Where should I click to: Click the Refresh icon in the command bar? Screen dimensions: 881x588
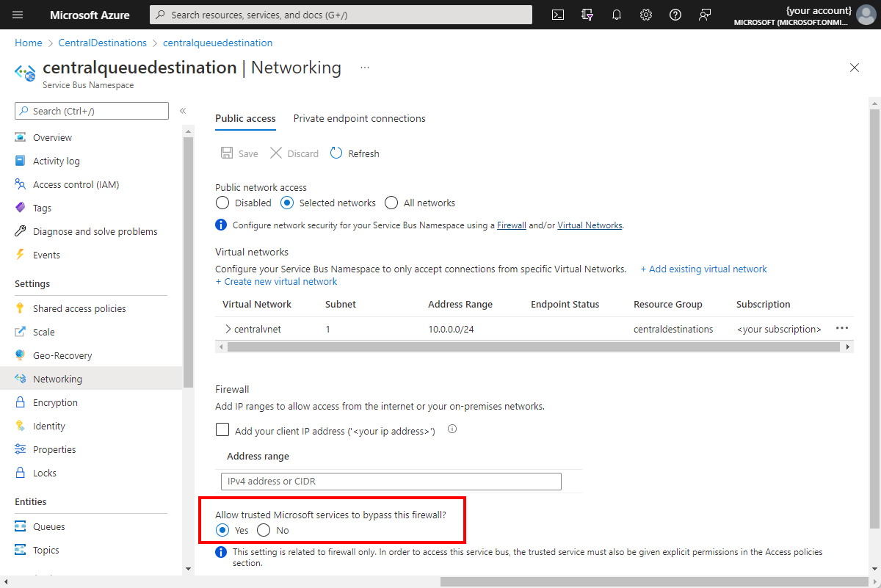tap(336, 153)
